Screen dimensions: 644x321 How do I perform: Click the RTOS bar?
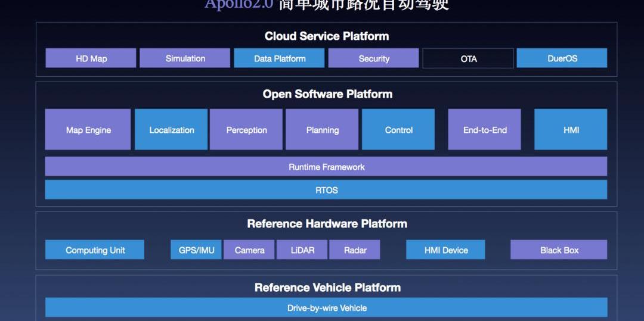[x=326, y=190]
